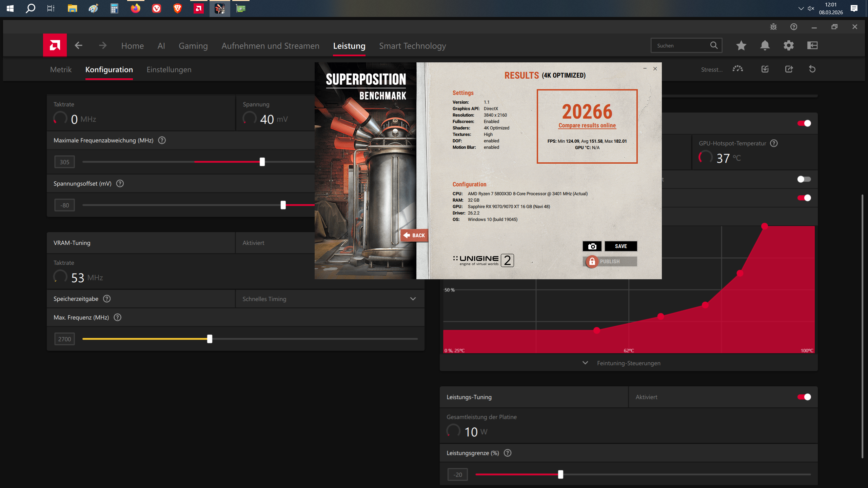The image size is (868, 488).
Task: Expand the system tray hidden icons chevron
Action: pos(801,8)
